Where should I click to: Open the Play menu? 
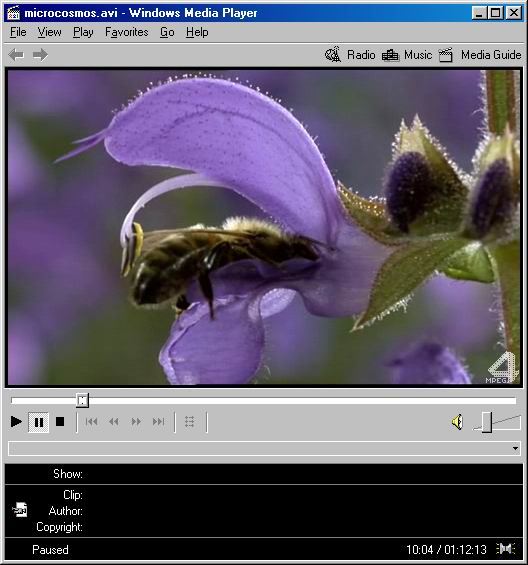[83, 32]
